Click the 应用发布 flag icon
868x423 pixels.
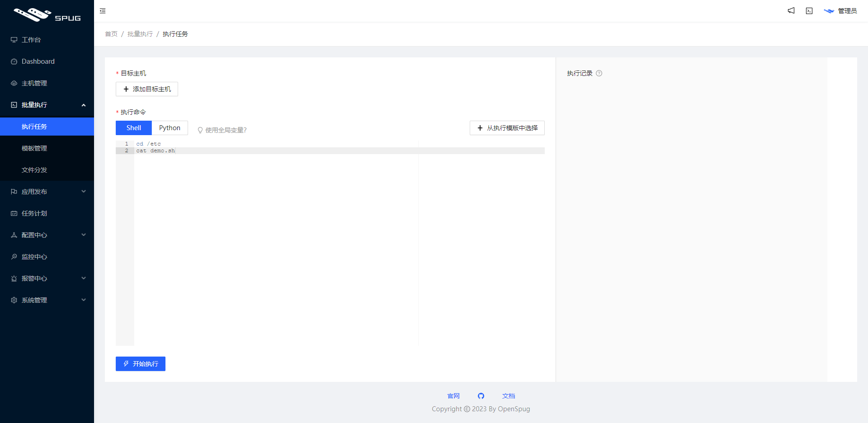[x=14, y=192]
